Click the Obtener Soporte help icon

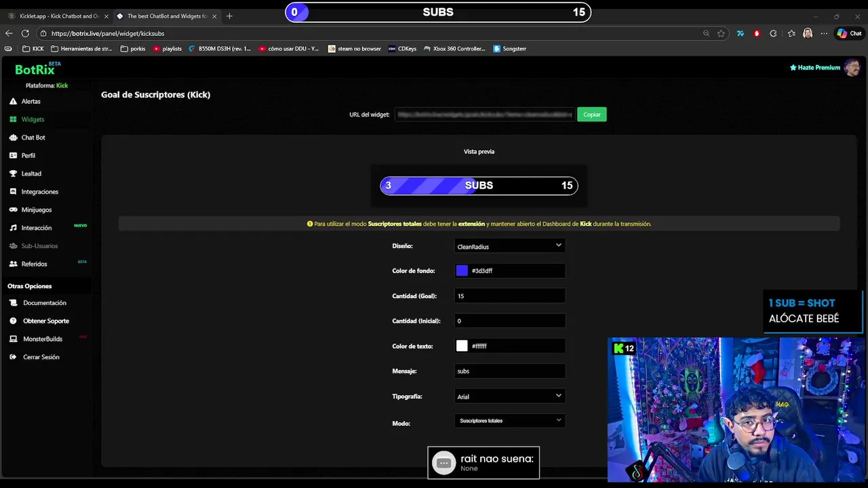coord(14,321)
